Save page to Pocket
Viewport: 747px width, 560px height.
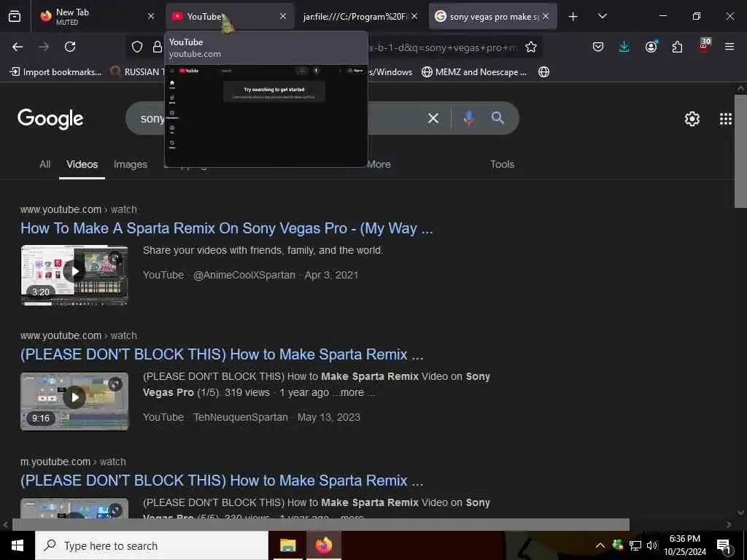pos(598,47)
